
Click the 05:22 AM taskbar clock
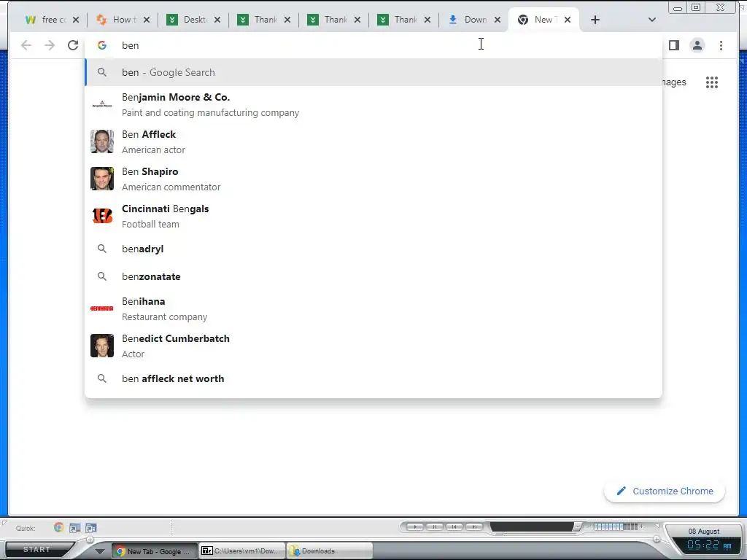[709, 545]
